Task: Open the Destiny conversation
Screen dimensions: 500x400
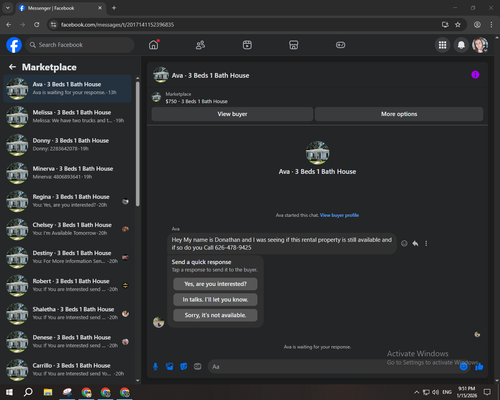Action: coord(68,257)
